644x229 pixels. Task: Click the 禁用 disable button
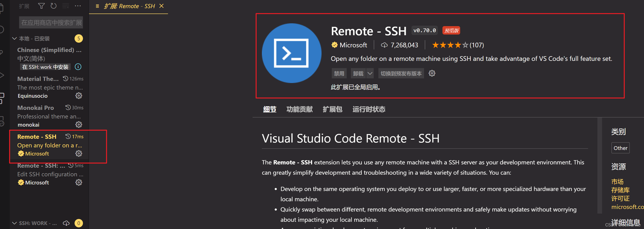[x=339, y=73]
